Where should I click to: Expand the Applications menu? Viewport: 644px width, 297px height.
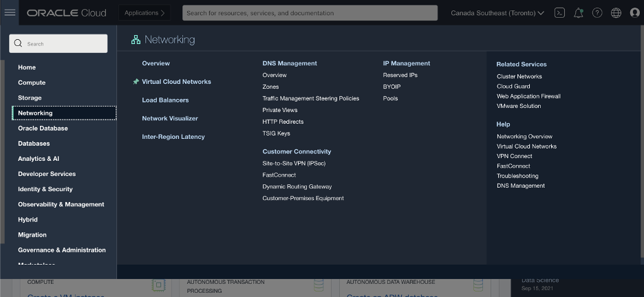click(144, 12)
